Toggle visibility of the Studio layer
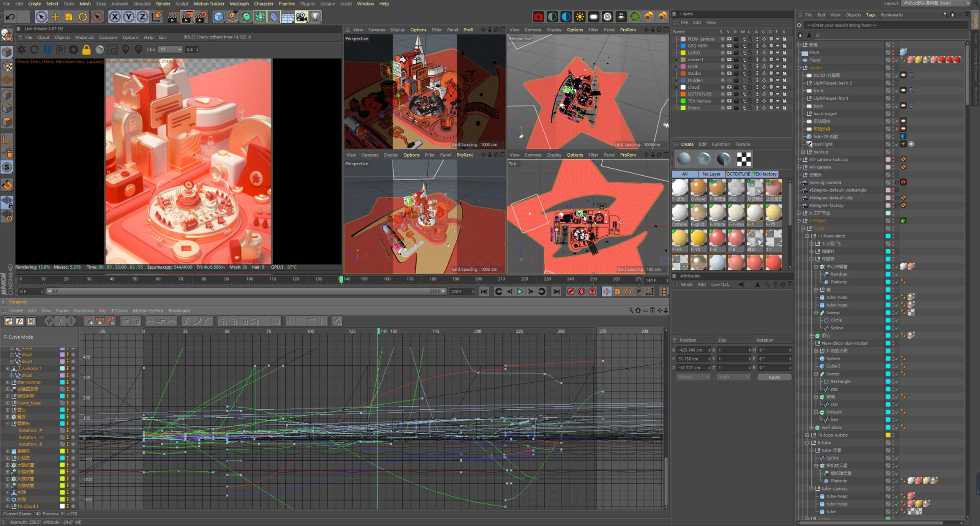The width and height of the screenshot is (980, 526). point(729,73)
